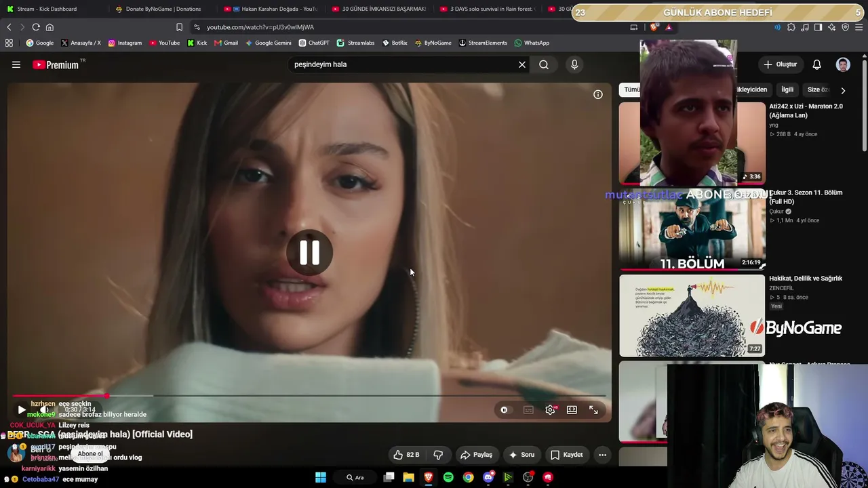Go to the browser home page
This screenshot has width=868, height=488.
(x=50, y=27)
